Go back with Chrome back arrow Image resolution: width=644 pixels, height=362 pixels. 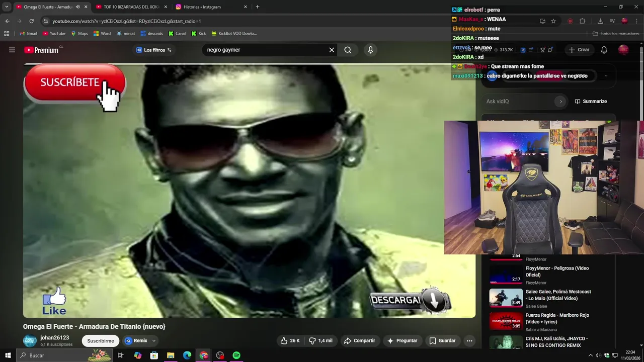[7, 21]
